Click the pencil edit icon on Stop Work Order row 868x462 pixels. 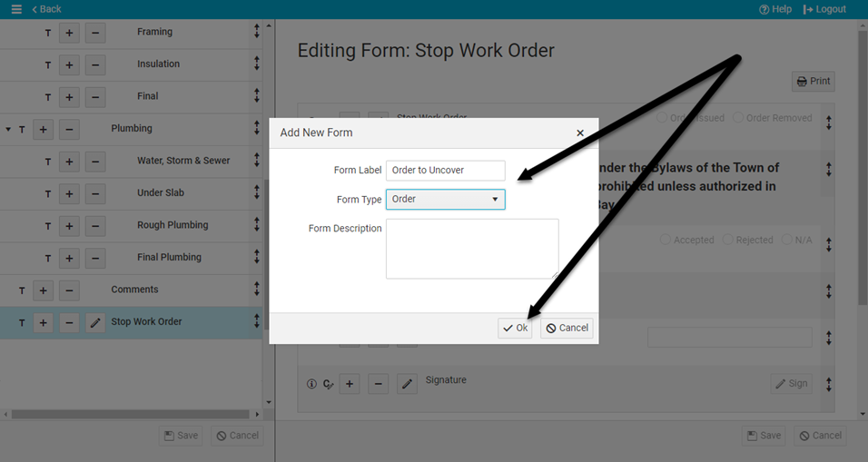[x=95, y=322]
